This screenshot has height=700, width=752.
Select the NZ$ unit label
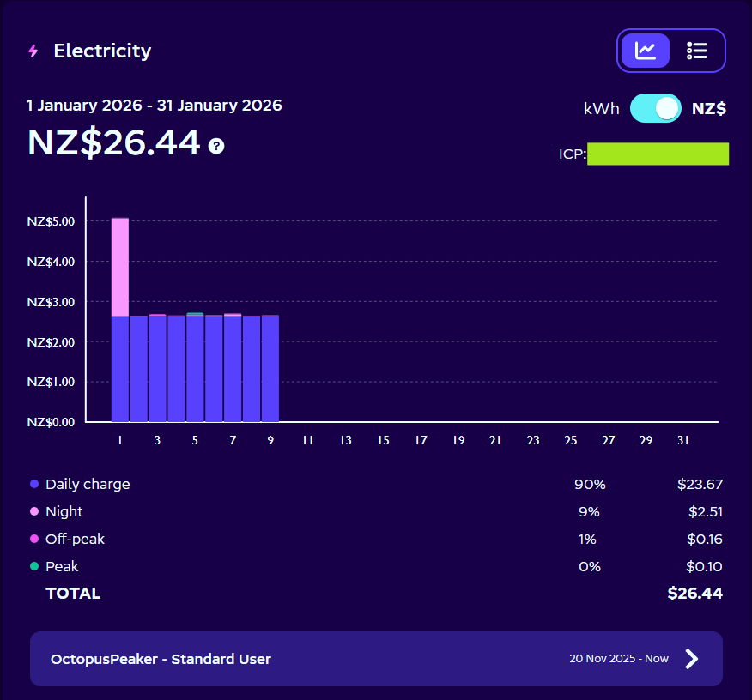709,109
